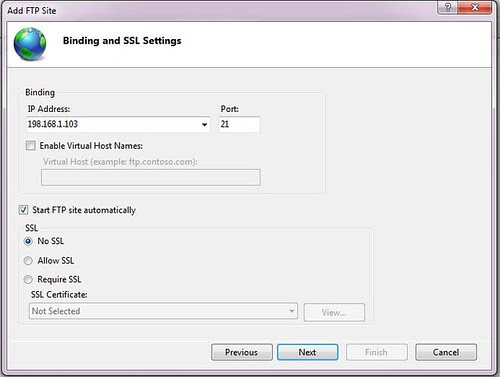Click the Virtual Host text field
500x377 pixels.
(151, 177)
